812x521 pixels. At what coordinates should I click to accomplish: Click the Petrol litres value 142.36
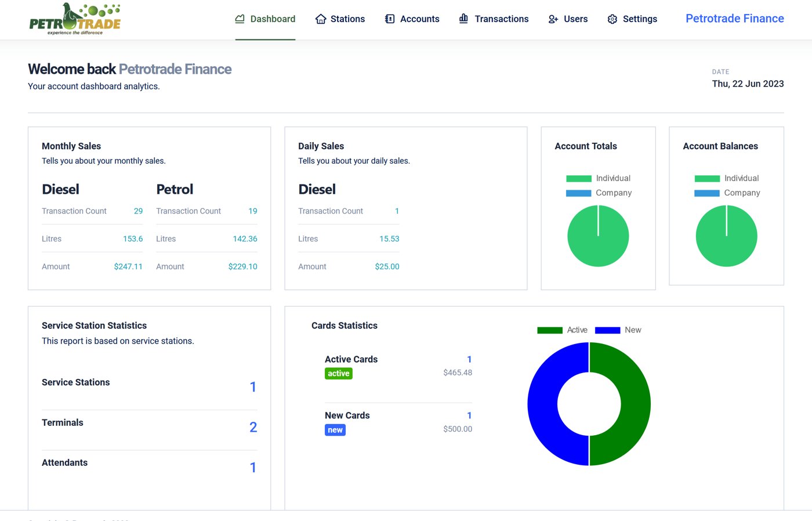(x=245, y=239)
